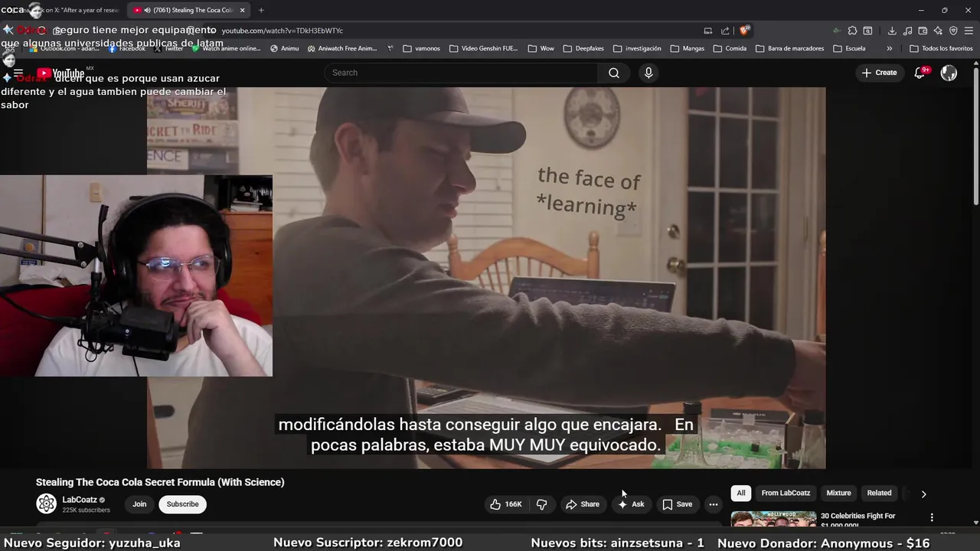Click the YouTube search magnifier button

(x=613, y=73)
